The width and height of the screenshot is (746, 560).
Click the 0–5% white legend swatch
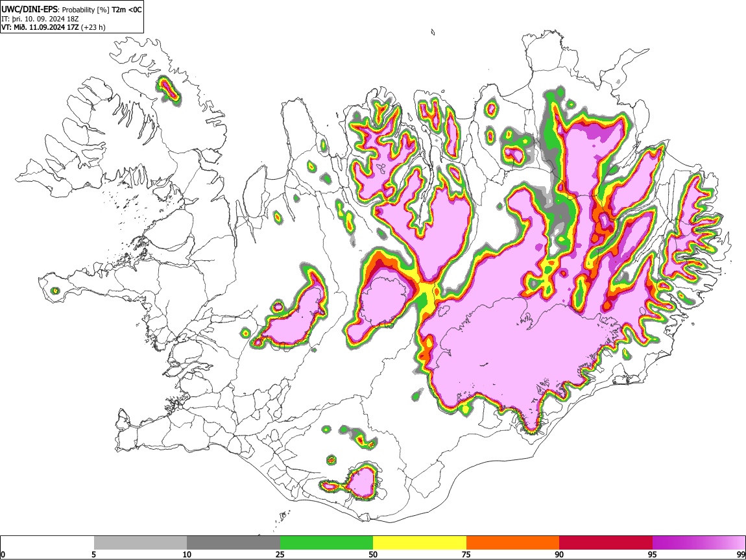pyautogui.click(x=47, y=542)
